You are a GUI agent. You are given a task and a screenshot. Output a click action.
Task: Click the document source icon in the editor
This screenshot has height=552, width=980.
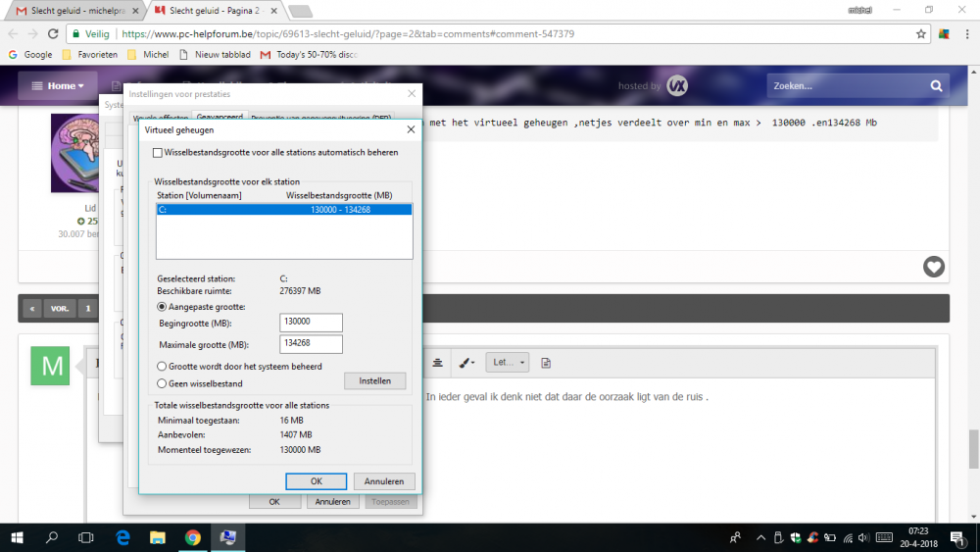(546, 363)
